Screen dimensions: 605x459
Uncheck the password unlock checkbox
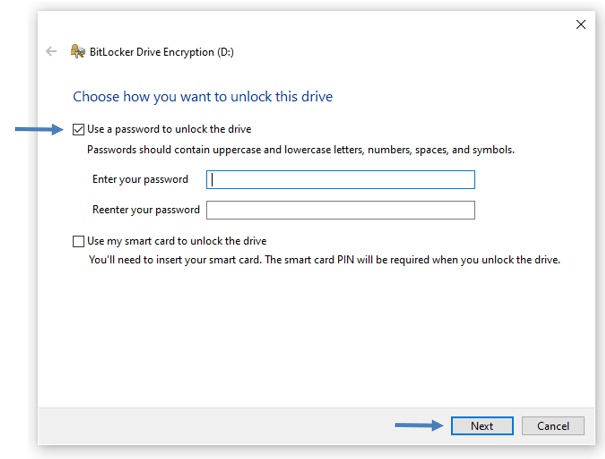pos(78,130)
